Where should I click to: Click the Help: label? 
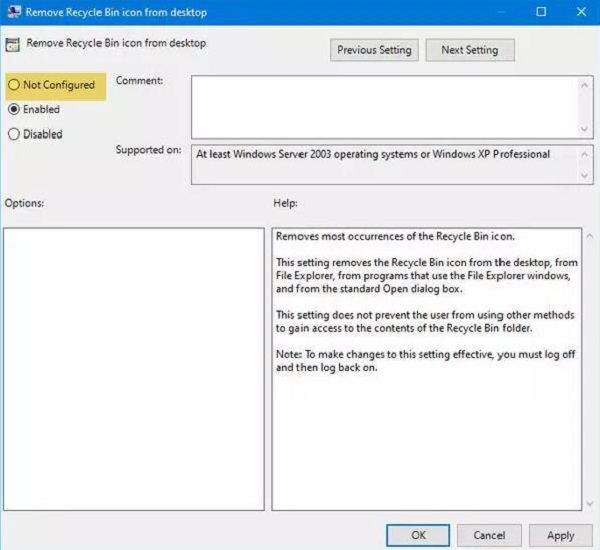point(285,203)
